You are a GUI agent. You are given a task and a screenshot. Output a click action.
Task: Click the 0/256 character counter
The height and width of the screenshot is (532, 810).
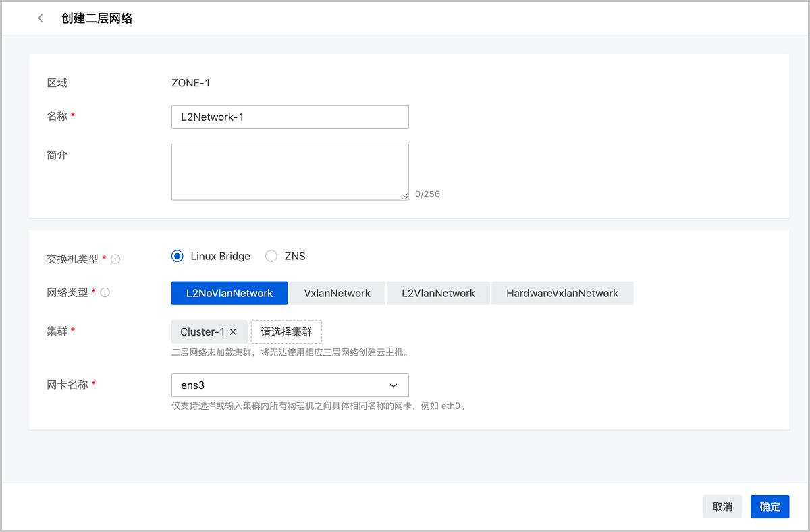(427, 194)
